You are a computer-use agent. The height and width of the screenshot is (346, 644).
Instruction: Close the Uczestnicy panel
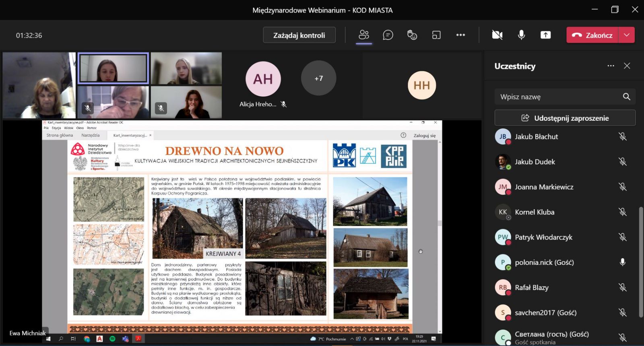[627, 66]
